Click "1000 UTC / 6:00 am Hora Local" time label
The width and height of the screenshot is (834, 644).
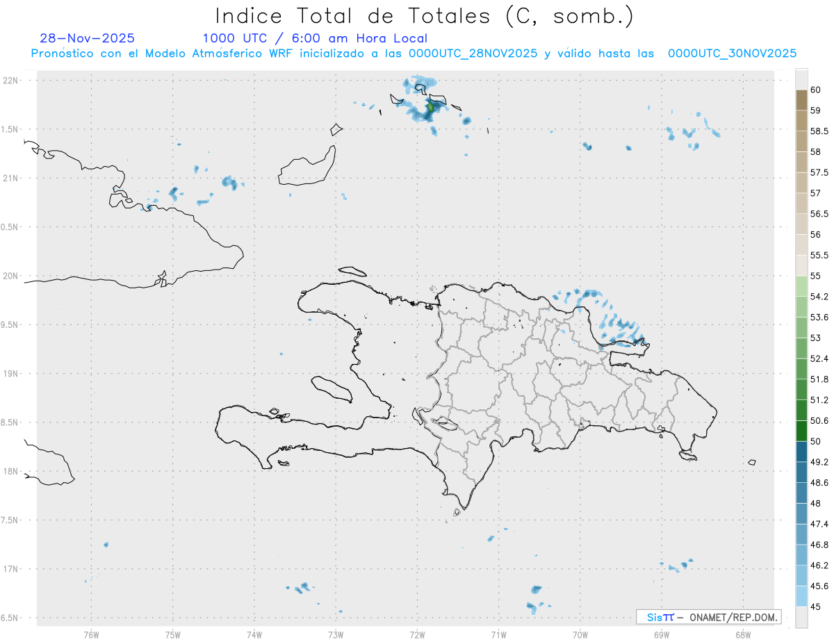pos(315,38)
